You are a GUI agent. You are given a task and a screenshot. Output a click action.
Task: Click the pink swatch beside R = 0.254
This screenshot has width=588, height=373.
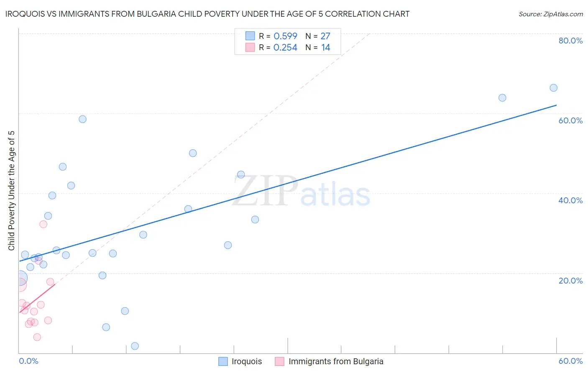click(250, 48)
